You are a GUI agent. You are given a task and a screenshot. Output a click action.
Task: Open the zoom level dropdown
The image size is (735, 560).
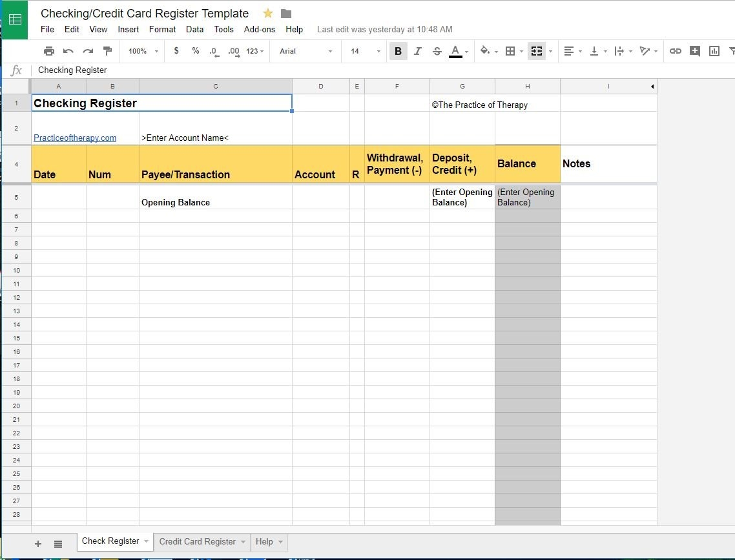point(143,51)
